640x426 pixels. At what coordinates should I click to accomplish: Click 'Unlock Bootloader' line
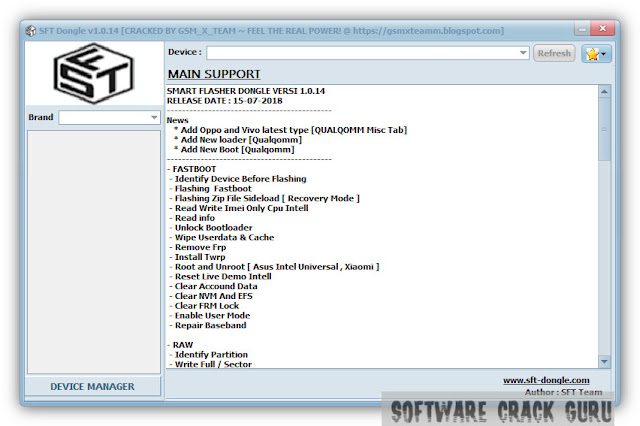tap(213, 228)
